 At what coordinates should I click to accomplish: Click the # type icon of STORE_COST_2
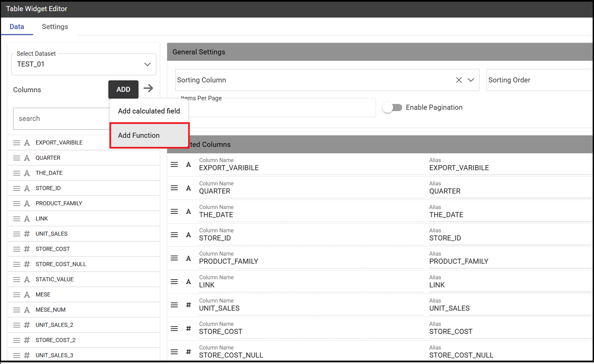(x=27, y=340)
